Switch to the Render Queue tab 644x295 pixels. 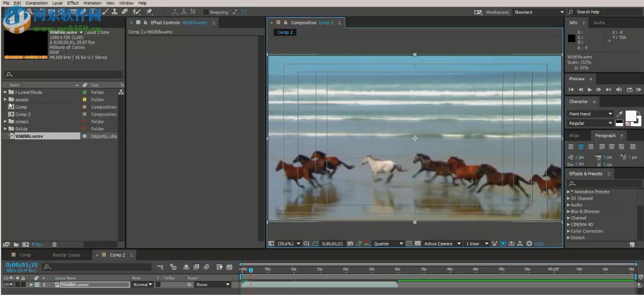pos(67,255)
